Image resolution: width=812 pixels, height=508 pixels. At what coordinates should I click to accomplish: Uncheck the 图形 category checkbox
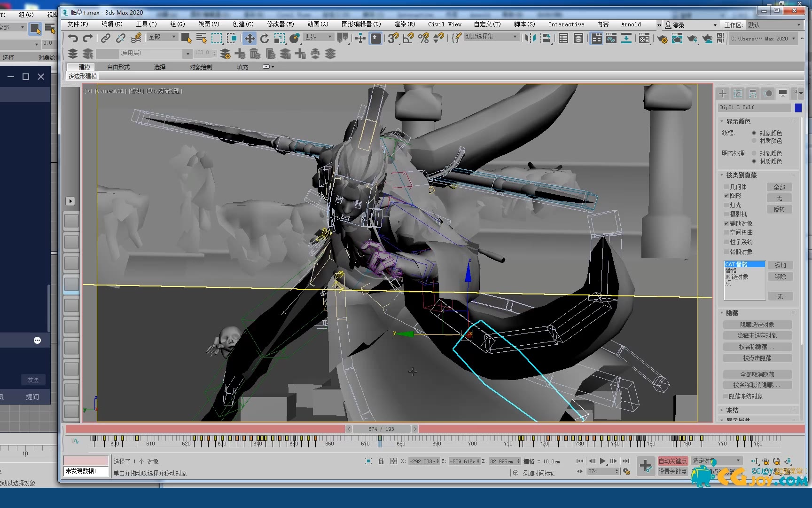(x=726, y=196)
